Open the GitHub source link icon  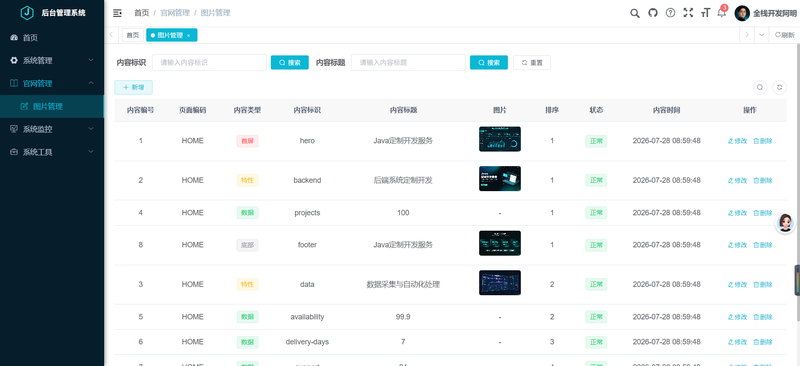[653, 13]
